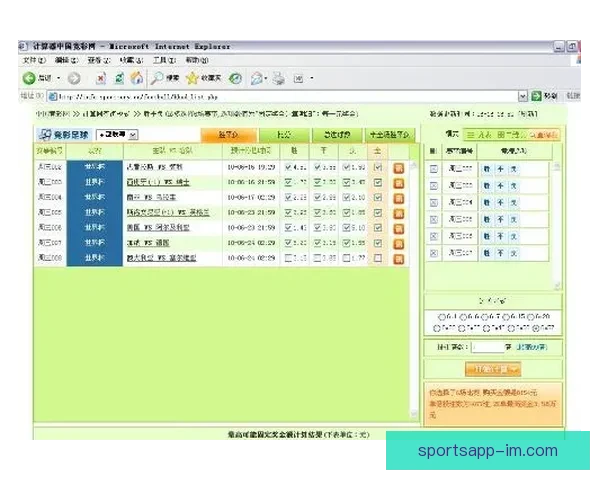The image size is (600, 480).
Task: Click the Stop loading icon
Action: coord(101,78)
